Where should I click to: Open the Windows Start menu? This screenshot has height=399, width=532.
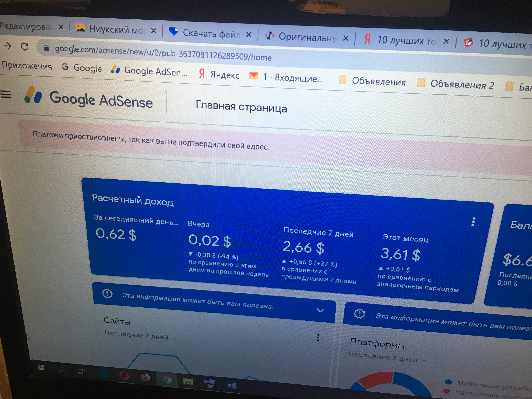pos(41,368)
